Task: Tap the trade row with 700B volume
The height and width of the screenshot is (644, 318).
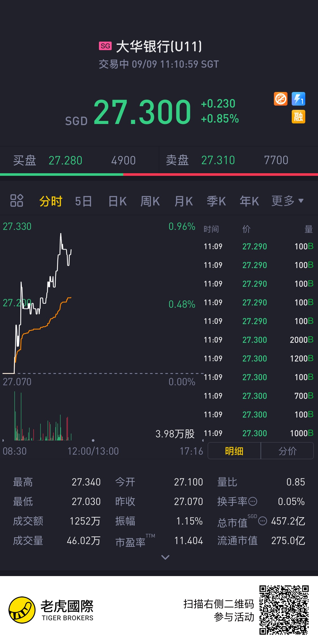Action: pos(258,396)
